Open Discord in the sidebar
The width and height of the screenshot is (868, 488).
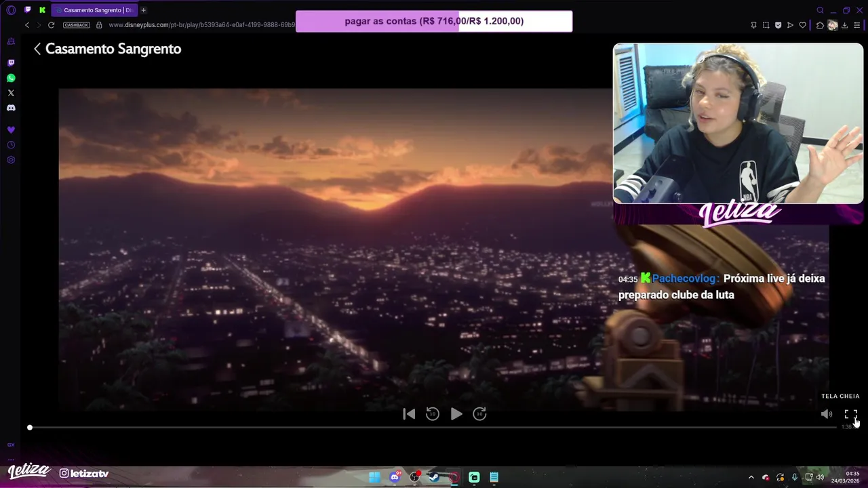[11, 108]
